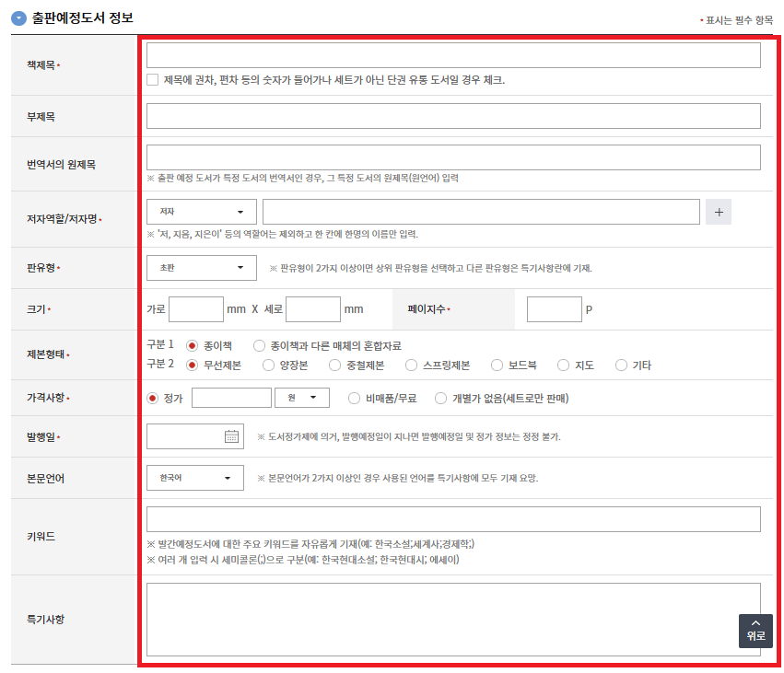Click the 판유형 row label
The image size is (784, 673).
[41, 268]
